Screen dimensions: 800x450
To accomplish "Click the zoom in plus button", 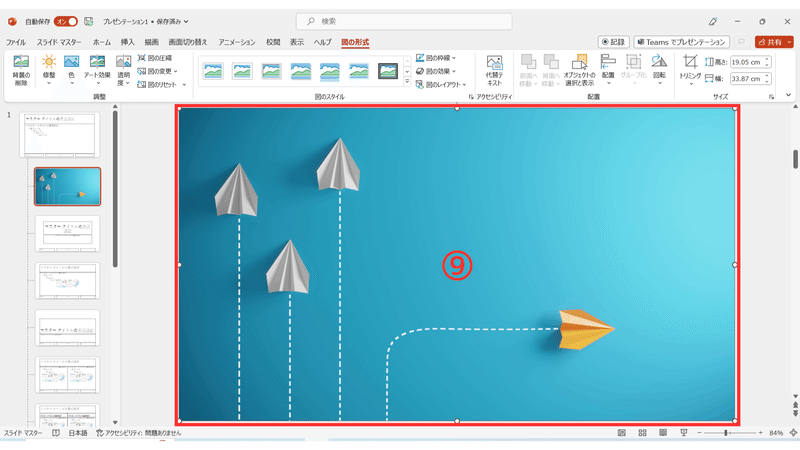I will point(760,433).
